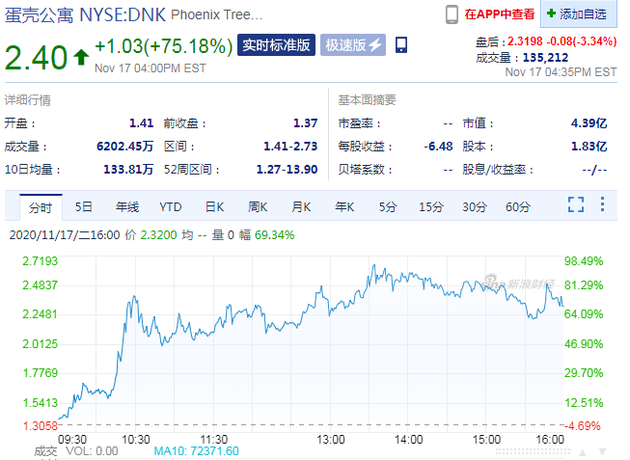Click the VOL: 0.00 volume label

click(92, 451)
